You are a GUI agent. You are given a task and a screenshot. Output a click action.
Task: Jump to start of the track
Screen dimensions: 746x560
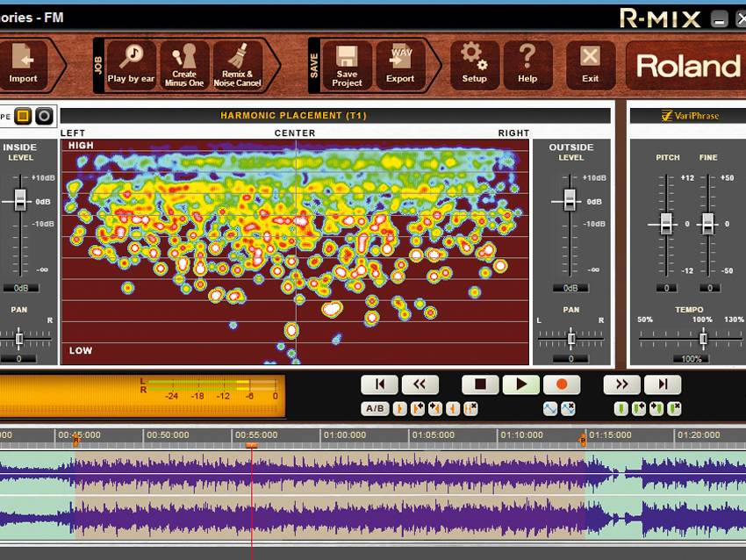[x=379, y=384]
